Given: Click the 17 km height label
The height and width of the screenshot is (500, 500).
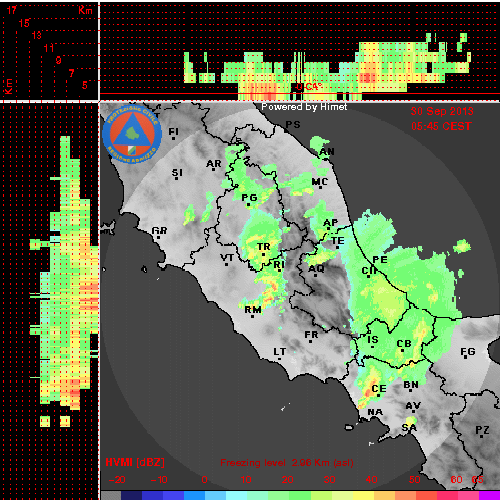Looking at the screenshot, I should pos(11,10).
